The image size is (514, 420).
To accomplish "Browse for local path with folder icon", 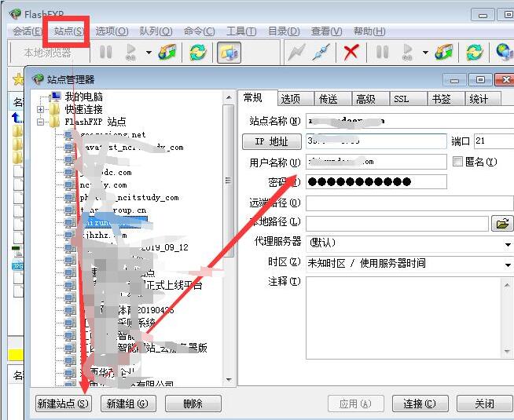I will click(501, 223).
